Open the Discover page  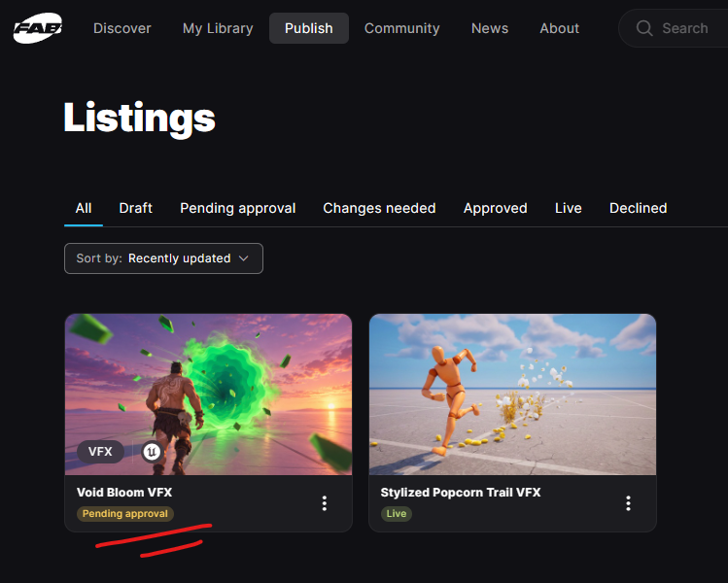tap(122, 28)
